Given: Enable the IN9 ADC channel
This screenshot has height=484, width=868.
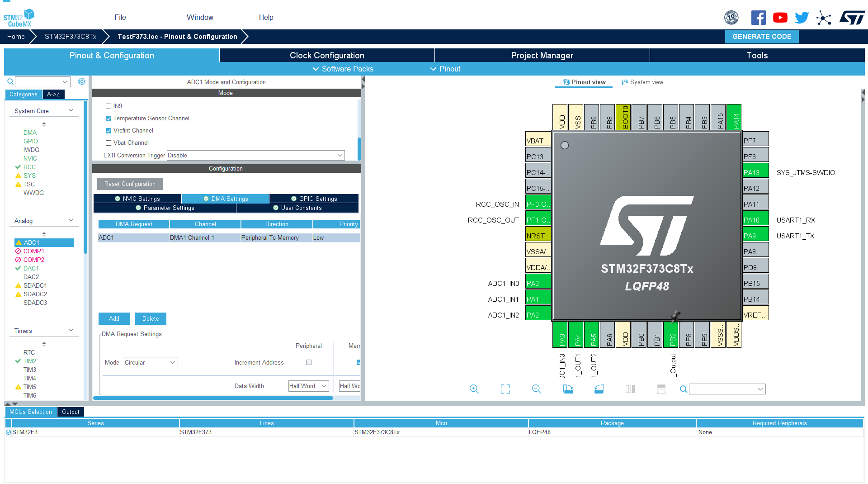Looking at the screenshot, I should click(108, 106).
